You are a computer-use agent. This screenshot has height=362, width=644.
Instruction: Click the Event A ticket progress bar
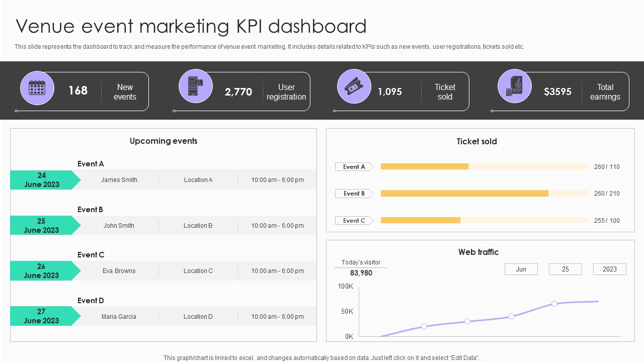pos(485,166)
